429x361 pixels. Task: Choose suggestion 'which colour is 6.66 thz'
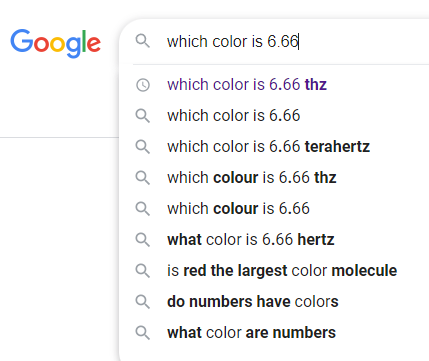click(252, 178)
